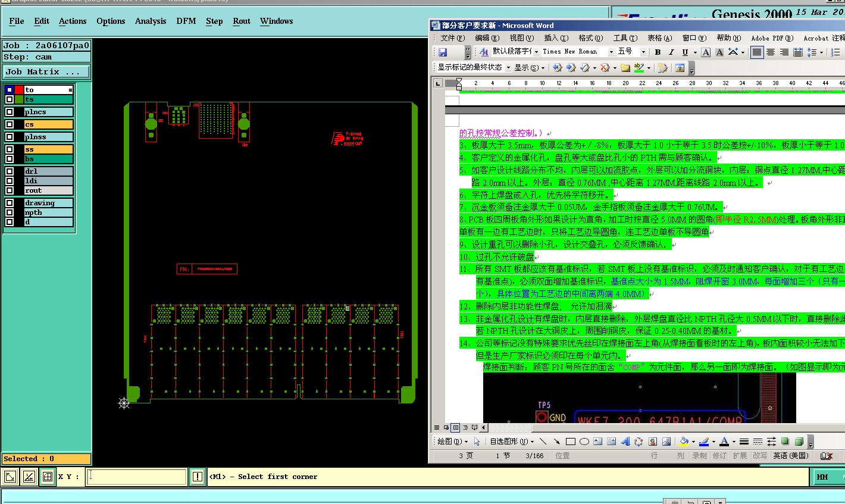Apply Italic formatting in Word
This screenshot has width=845, height=504.
click(671, 52)
